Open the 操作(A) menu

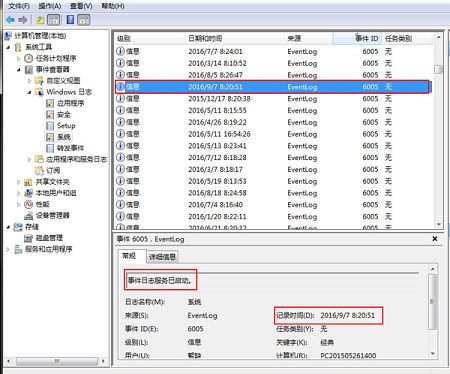click(50, 6)
